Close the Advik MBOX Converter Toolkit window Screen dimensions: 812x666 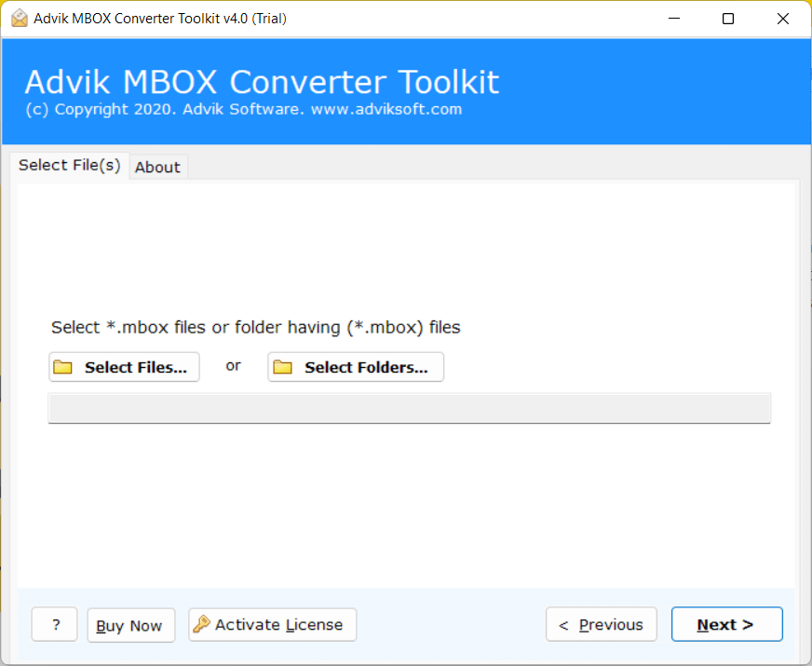(x=782, y=19)
